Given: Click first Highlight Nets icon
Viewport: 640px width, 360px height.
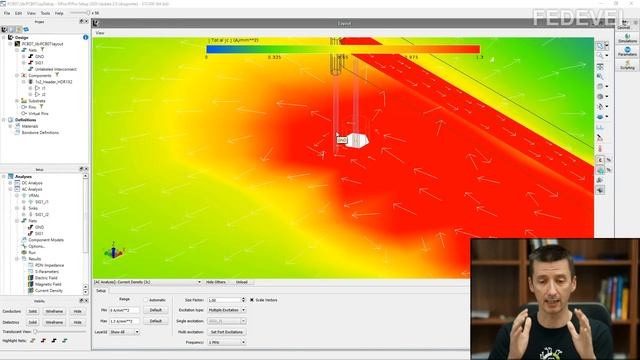Looking at the screenshot, I should tap(33, 340).
